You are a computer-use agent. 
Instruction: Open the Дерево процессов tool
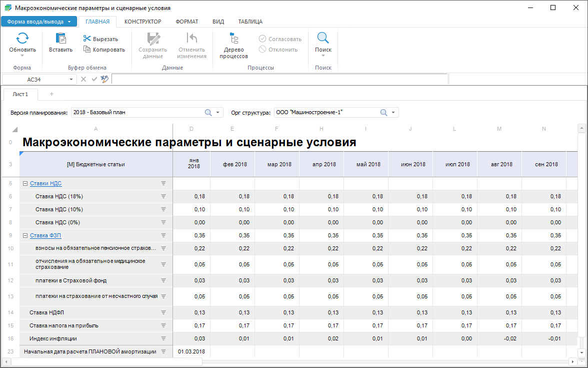[233, 45]
